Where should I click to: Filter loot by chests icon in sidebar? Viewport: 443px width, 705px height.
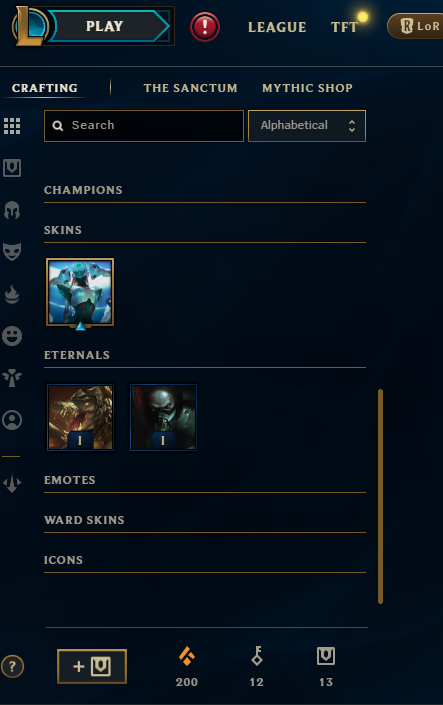pos(12,168)
